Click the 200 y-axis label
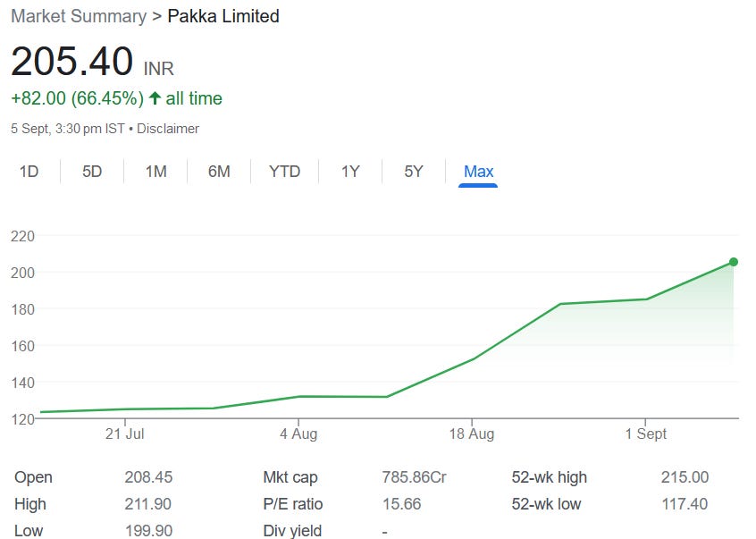The image size is (756, 539). [x=22, y=273]
